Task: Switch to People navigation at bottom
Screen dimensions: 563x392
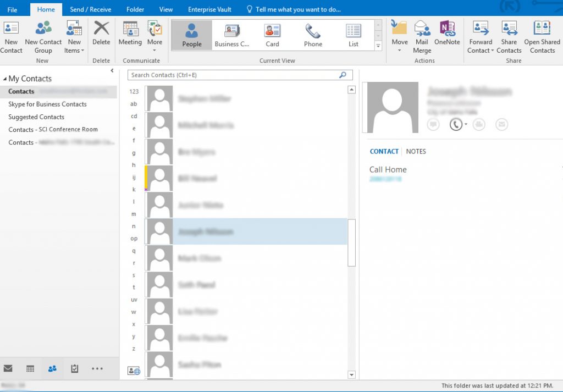Action: 52,368
